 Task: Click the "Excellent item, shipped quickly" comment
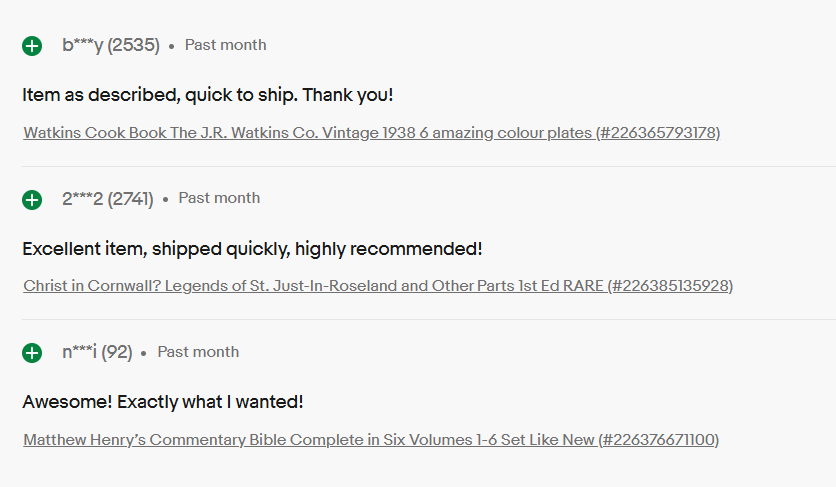click(x=252, y=249)
